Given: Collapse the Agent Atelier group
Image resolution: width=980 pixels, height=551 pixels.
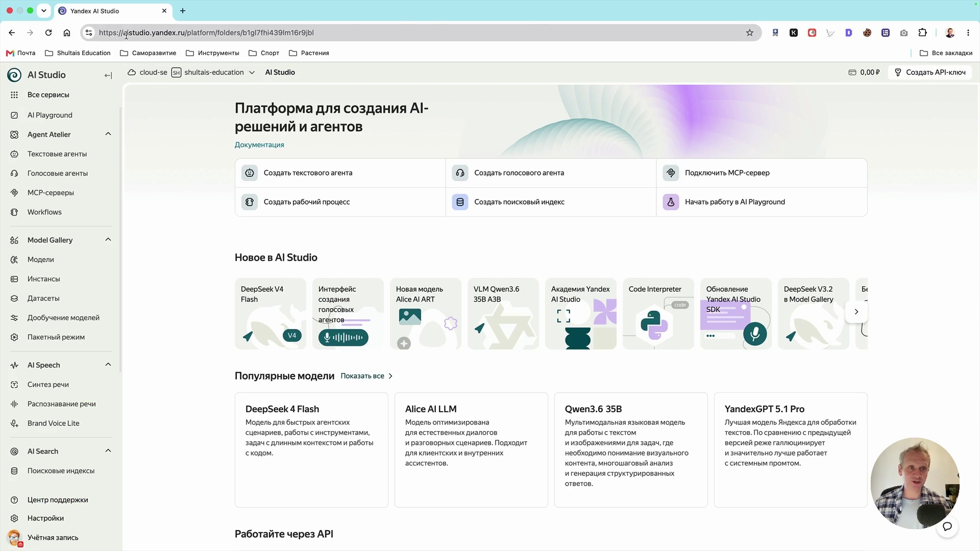Looking at the screenshot, I should [108, 134].
